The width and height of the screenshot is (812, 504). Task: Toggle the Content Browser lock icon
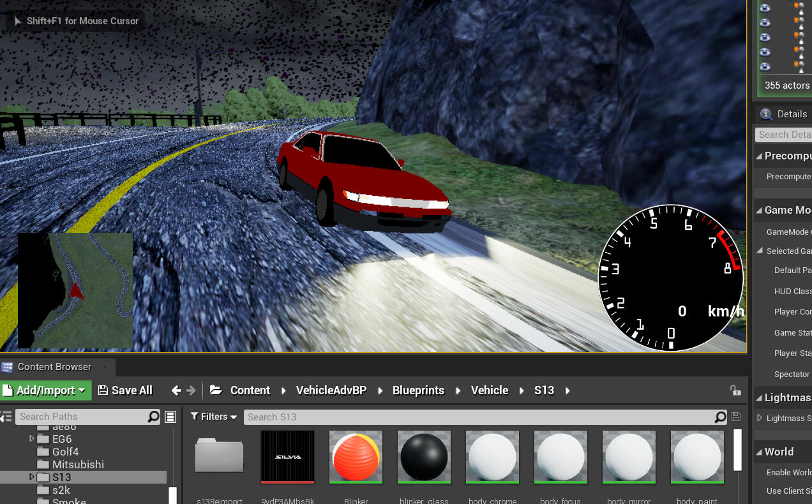[735, 390]
